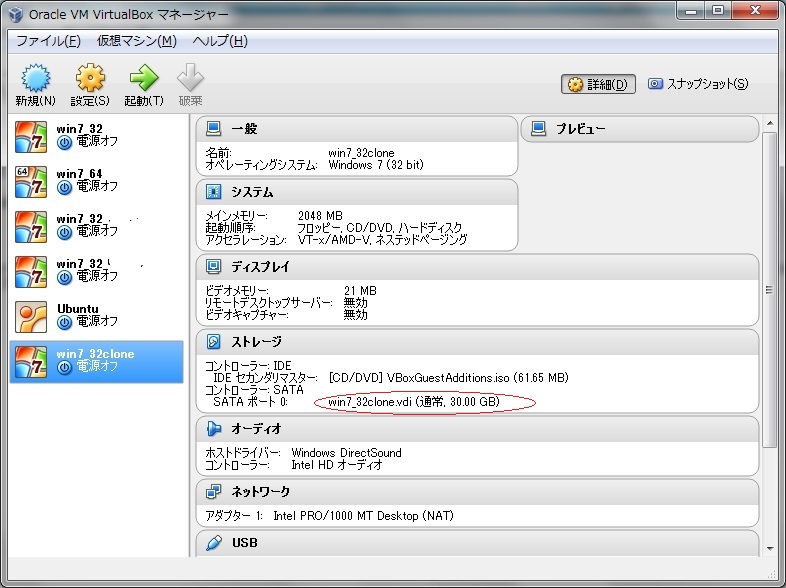Switch to 詳細(D) details view
Screen dimensions: 786x588
598,84
